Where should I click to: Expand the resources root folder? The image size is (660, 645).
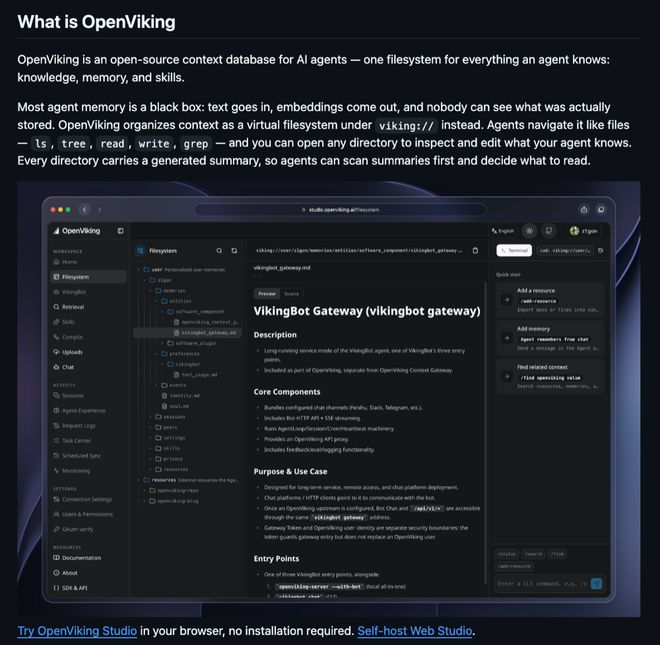click(x=138, y=480)
